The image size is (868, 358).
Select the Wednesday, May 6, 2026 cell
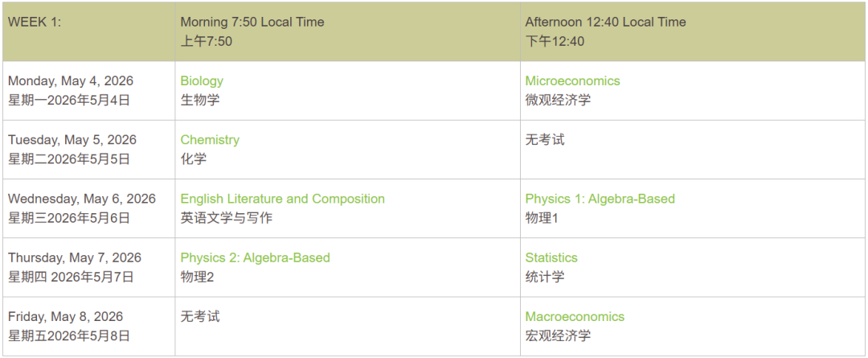pos(82,199)
